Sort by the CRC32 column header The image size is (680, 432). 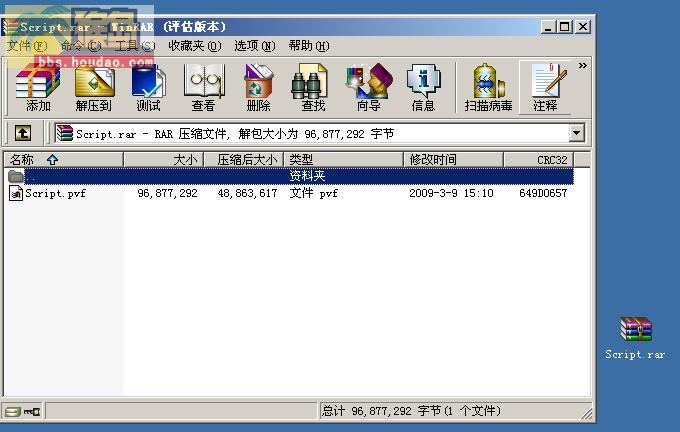tap(538, 160)
